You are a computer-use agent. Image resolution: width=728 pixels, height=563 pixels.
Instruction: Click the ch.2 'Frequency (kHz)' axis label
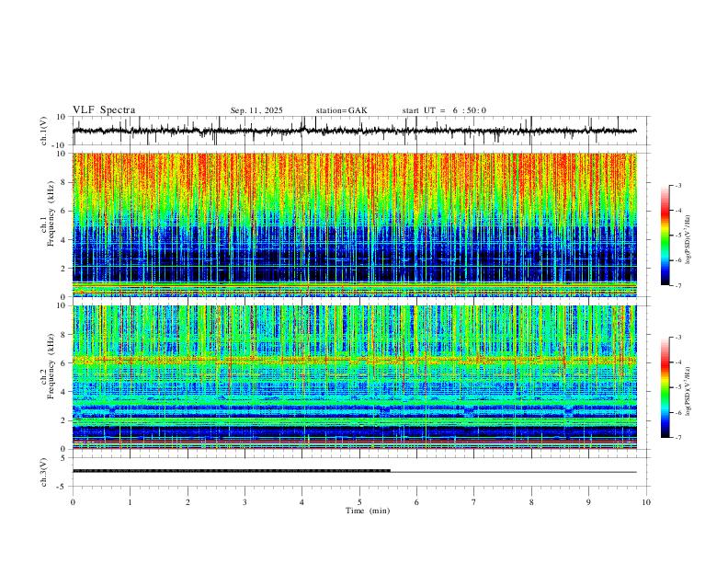[51, 366]
